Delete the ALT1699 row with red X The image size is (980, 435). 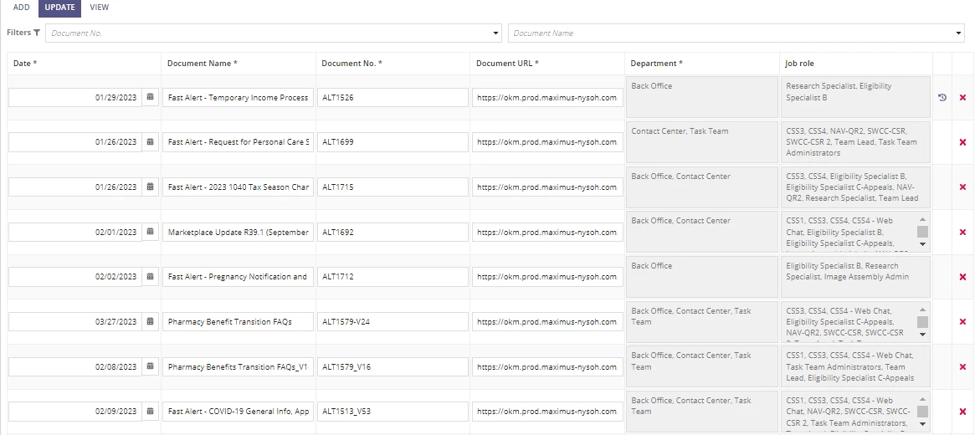tap(962, 142)
